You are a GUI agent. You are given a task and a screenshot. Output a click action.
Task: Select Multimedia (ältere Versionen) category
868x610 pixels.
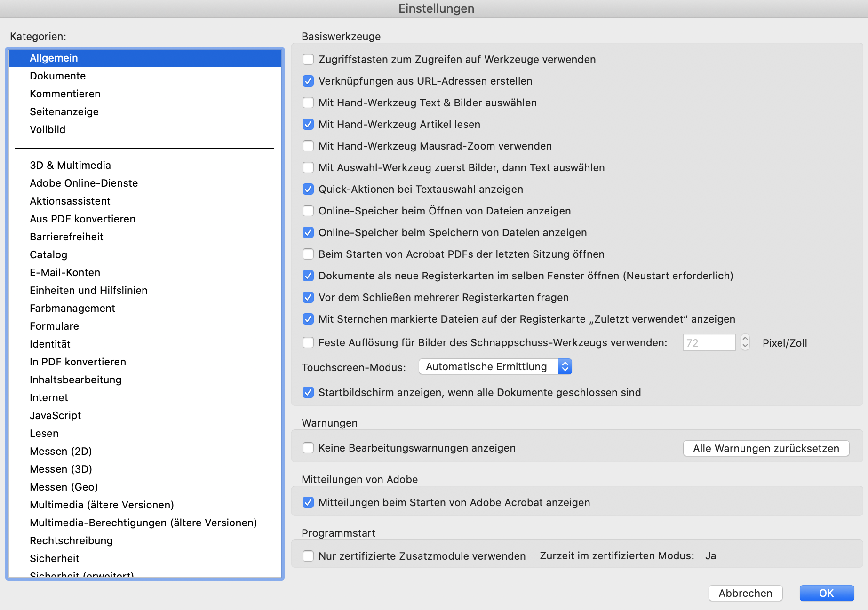145,505
